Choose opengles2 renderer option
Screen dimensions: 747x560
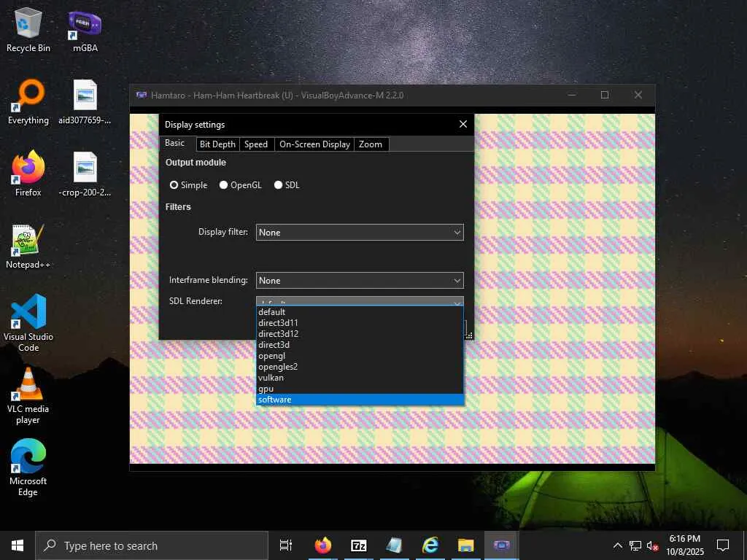tap(360, 367)
